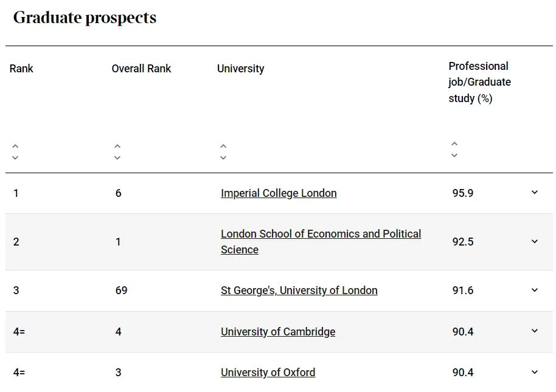Click the University column header
The height and width of the screenshot is (392, 556).
tap(240, 68)
